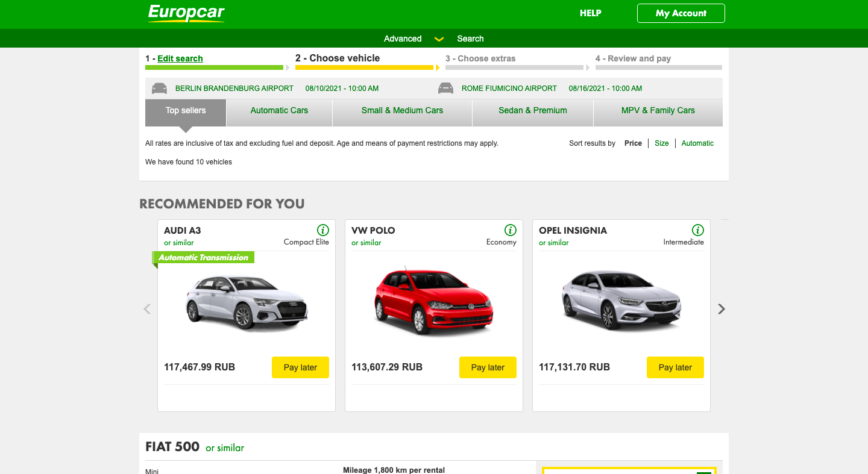Click the OPEL INSIGNIA title
The image size is (868, 474).
573,231
